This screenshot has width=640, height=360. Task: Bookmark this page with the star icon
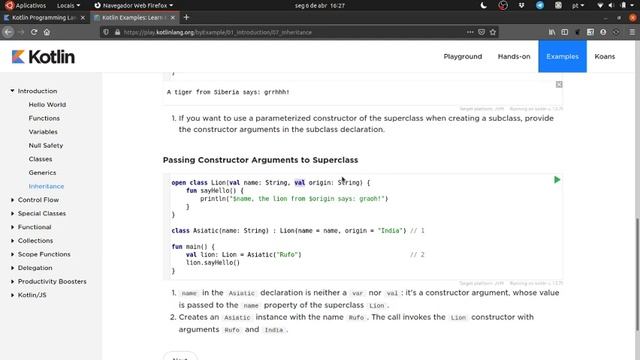[x=493, y=32]
